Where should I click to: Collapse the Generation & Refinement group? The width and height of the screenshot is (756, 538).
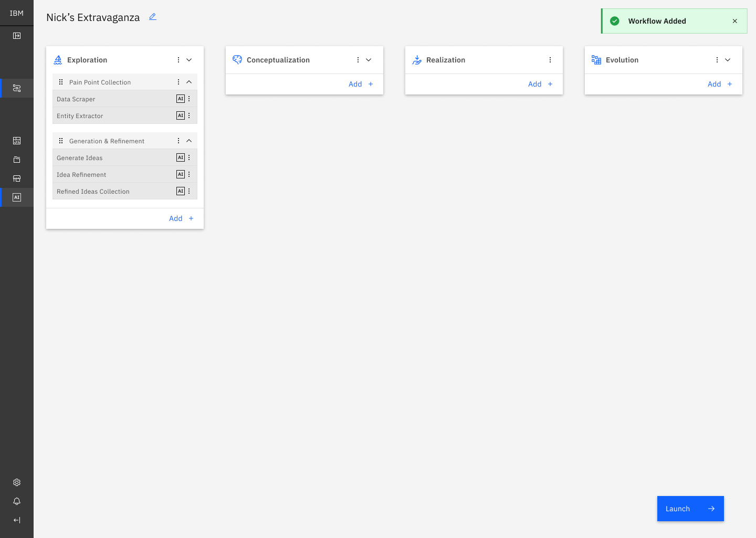[x=189, y=141]
